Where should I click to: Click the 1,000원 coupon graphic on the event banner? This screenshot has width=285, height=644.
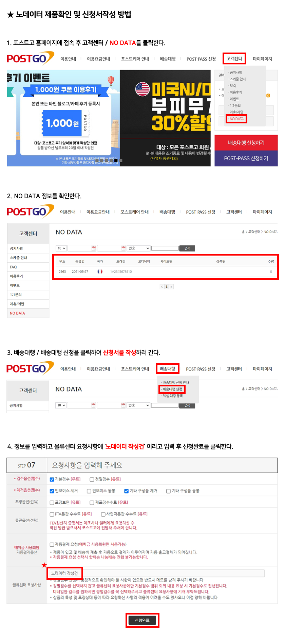(65, 123)
